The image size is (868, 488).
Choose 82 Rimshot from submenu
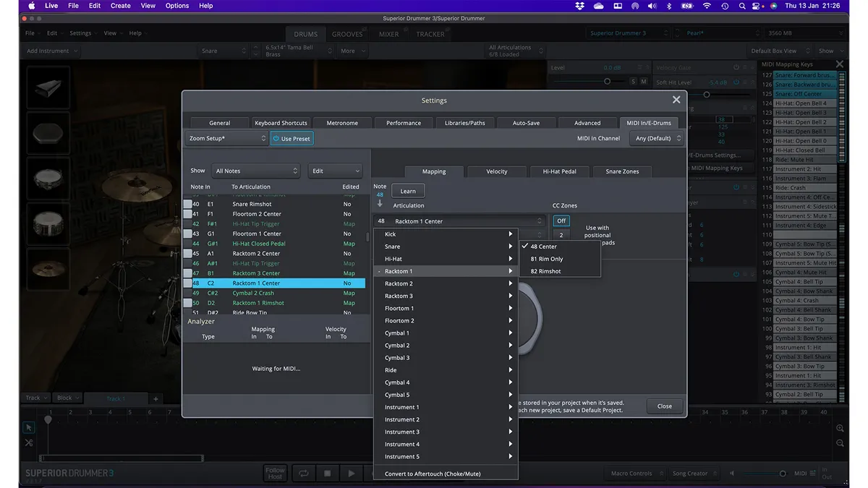pyautogui.click(x=561, y=271)
